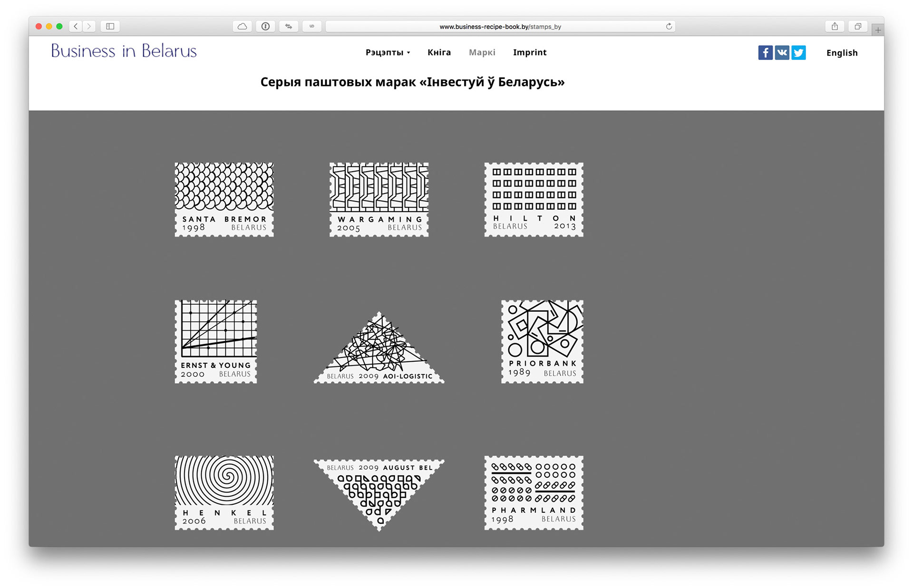The image size is (913, 588).
Task: Minimize the Safari window
Action: [49, 26]
